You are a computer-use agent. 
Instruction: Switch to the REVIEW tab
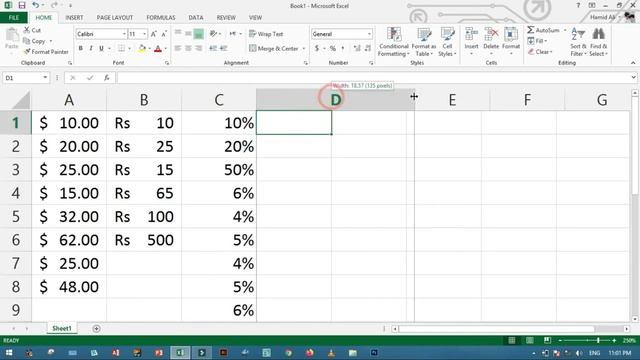coord(226,18)
